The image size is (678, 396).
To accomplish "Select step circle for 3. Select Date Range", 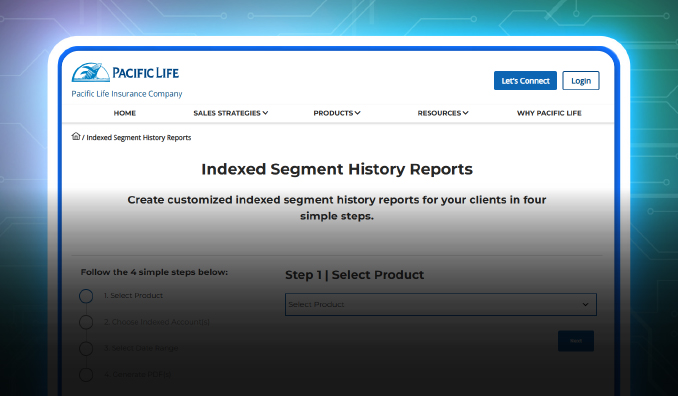I will 86,348.
